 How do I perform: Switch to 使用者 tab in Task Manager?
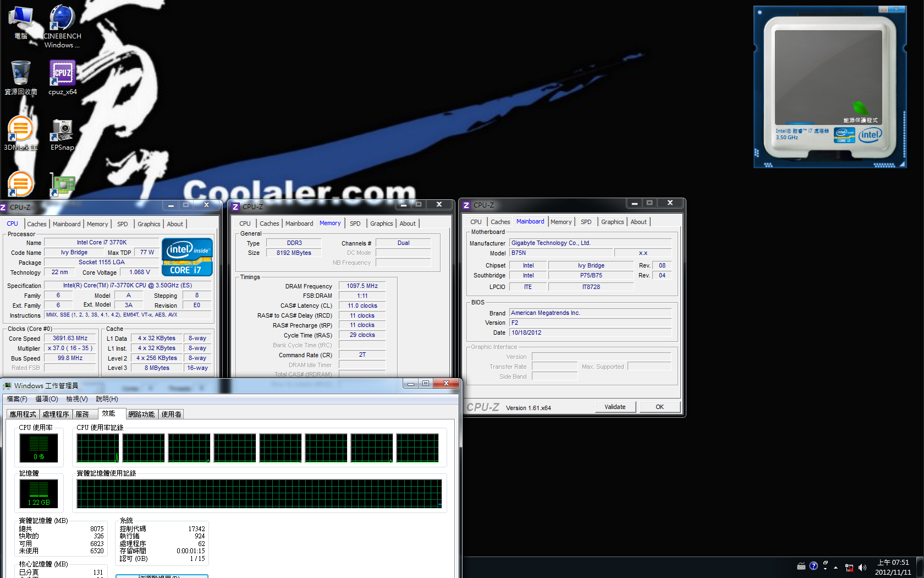[171, 415]
